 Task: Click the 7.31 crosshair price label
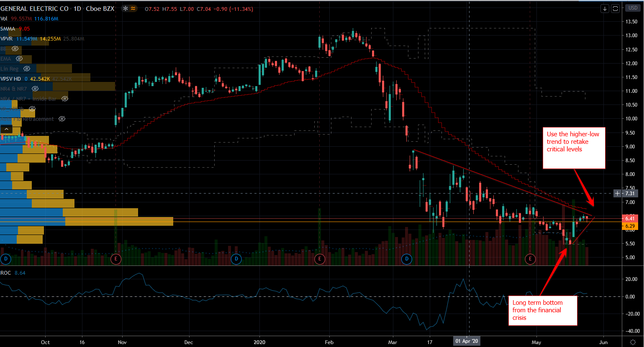click(630, 193)
